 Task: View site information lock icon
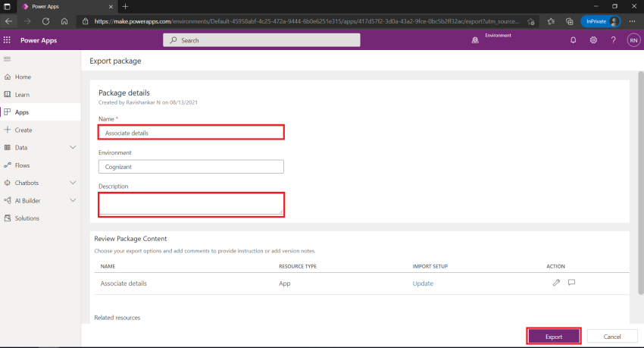pos(85,21)
